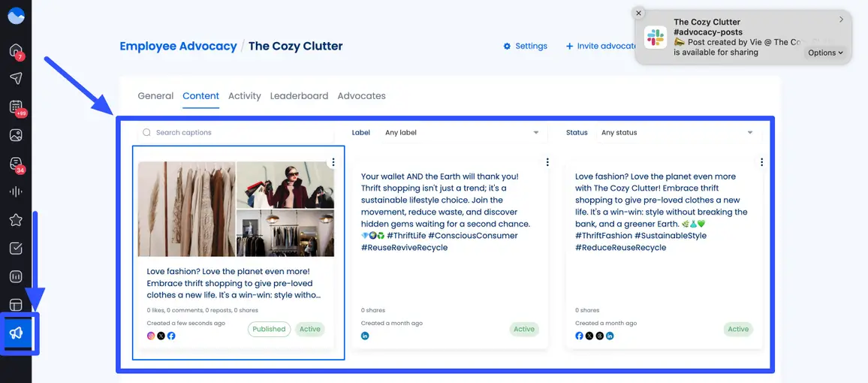Screen dimensions: 868x383
Task: Click 'The Cozy Clutter' page title
Action: 296,46
